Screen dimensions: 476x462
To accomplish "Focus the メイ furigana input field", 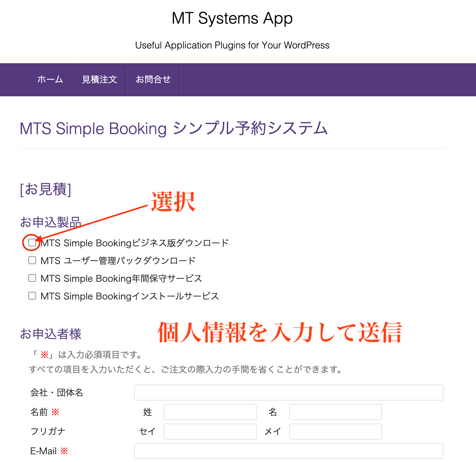I will tap(335, 432).
